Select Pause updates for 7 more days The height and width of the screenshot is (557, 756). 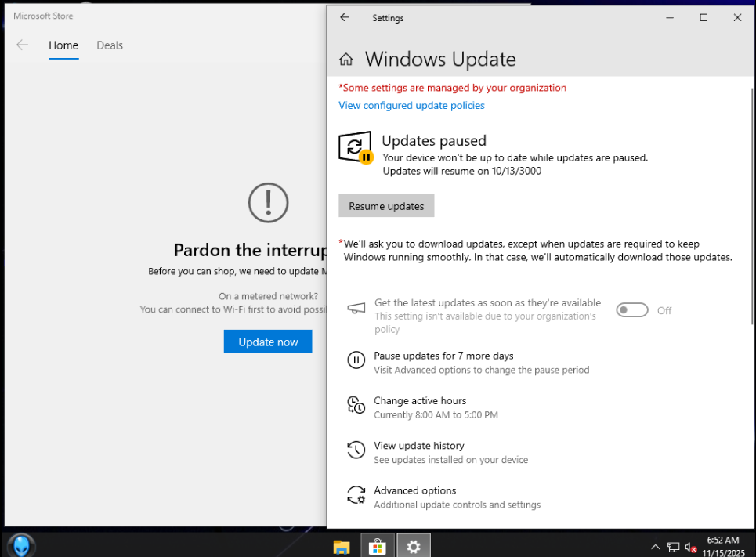(x=443, y=356)
